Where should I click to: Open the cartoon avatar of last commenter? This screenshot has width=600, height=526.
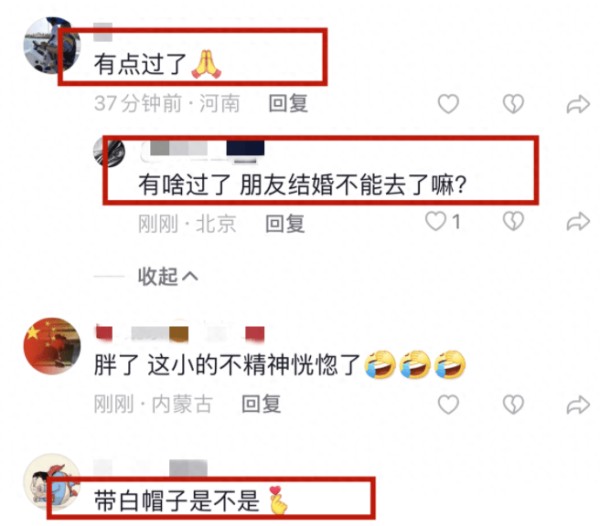(52, 482)
